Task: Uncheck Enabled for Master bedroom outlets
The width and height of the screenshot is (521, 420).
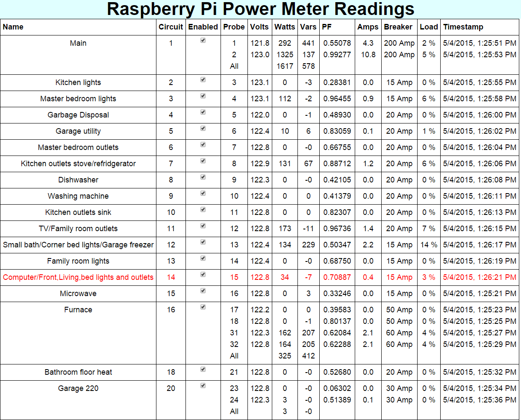Action: (x=203, y=145)
